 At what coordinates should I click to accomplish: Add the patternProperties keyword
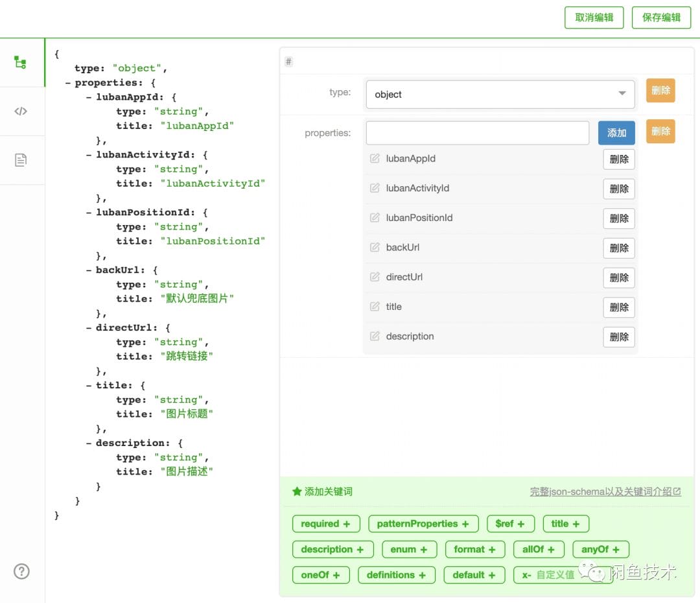[x=423, y=524]
